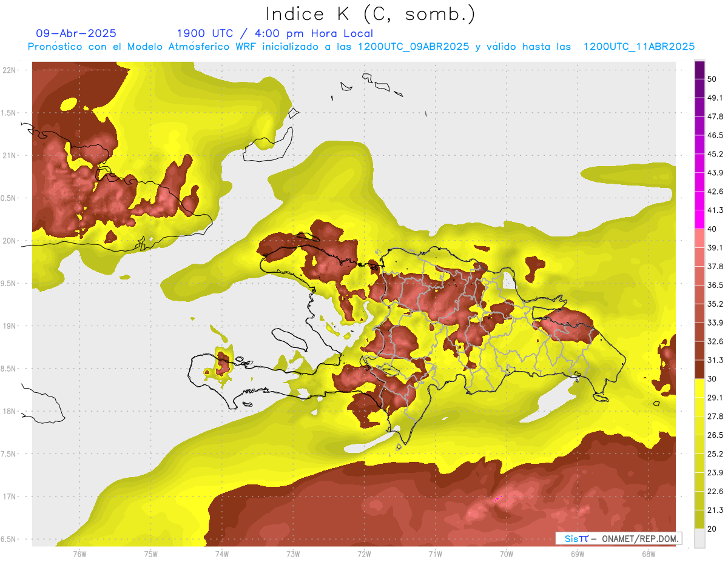
Task: Click the latitude axis label '18N'
Action: click(x=10, y=411)
